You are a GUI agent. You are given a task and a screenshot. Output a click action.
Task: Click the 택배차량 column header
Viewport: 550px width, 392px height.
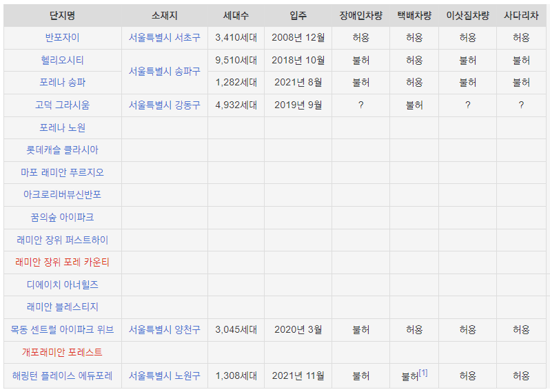(414, 15)
